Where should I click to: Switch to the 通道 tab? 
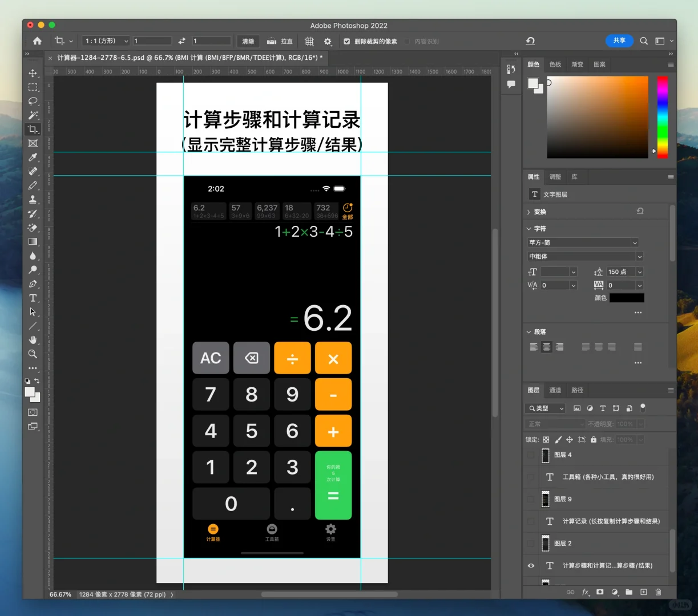point(555,390)
